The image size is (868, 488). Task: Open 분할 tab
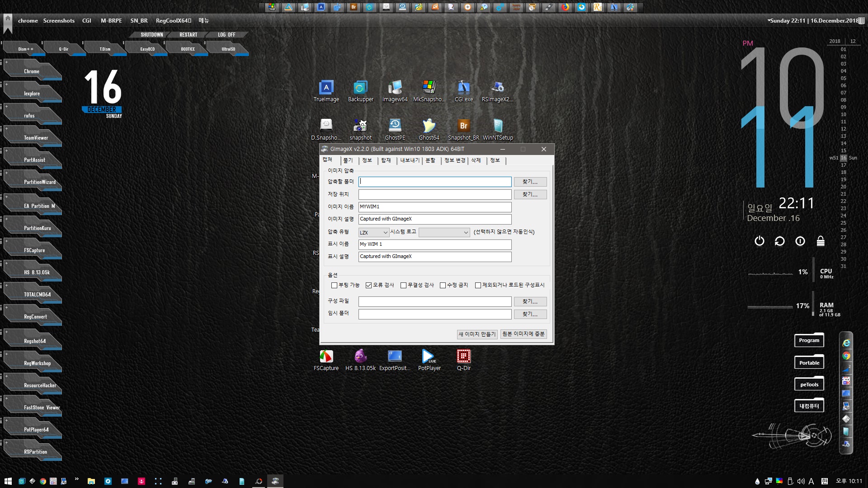(430, 160)
